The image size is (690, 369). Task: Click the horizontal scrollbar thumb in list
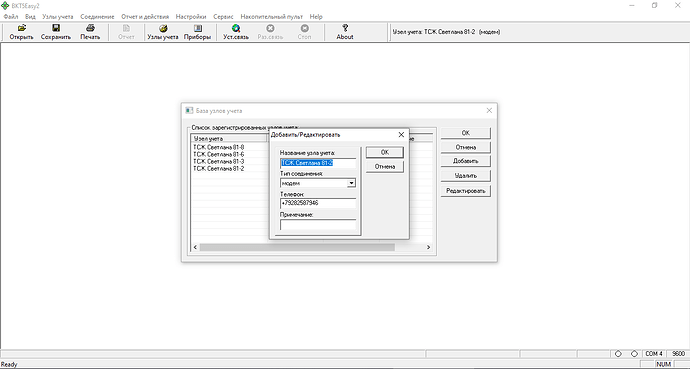coord(297,248)
